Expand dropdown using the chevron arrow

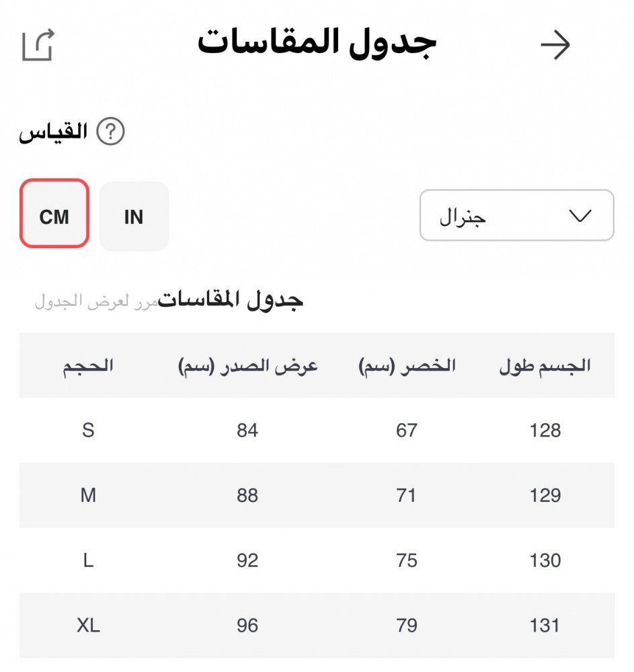pos(580,216)
